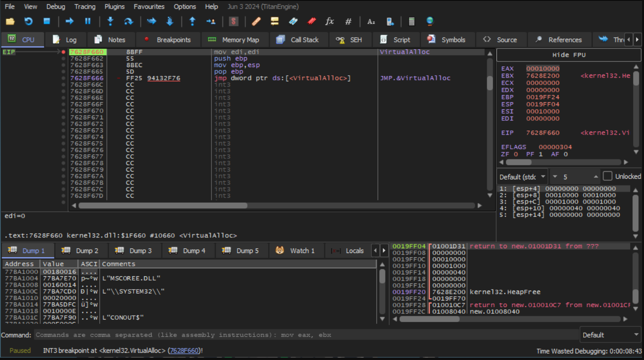Open the patches bandage icon
The height and width of the screenshot is (360, 644).
256,21
